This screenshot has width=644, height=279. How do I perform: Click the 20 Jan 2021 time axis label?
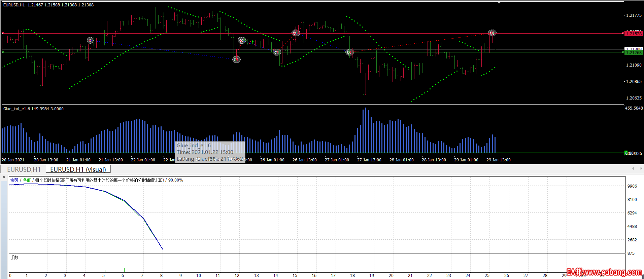coord(13,160)
